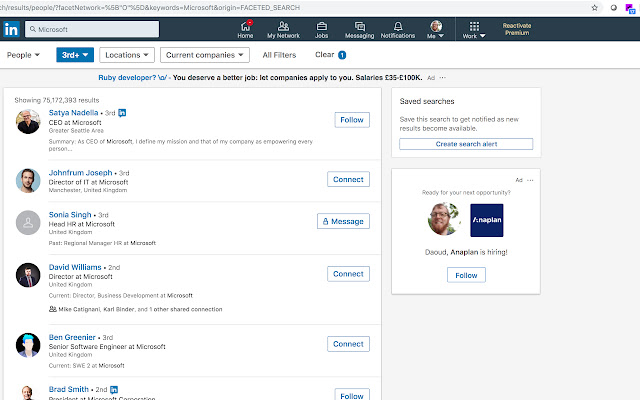This screenshot has height=400, width=640.
Task: Open the Notifications bell icon
Action: tap(398, 25)
